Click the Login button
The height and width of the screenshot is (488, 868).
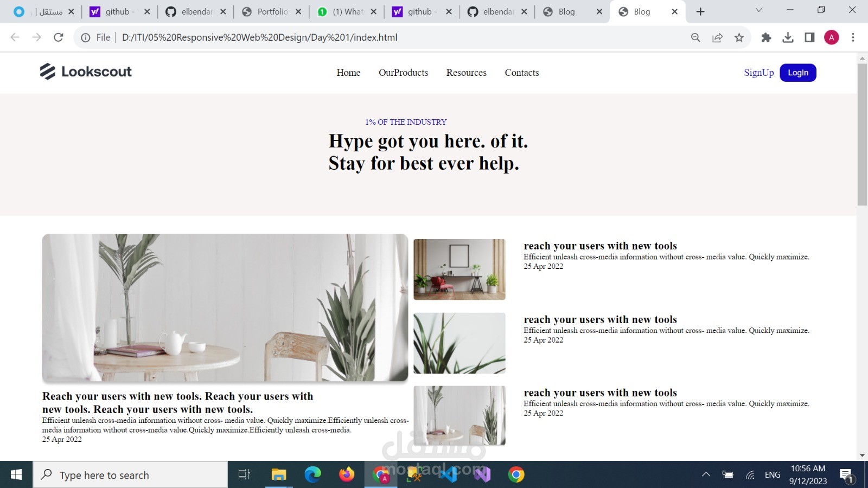798,73
